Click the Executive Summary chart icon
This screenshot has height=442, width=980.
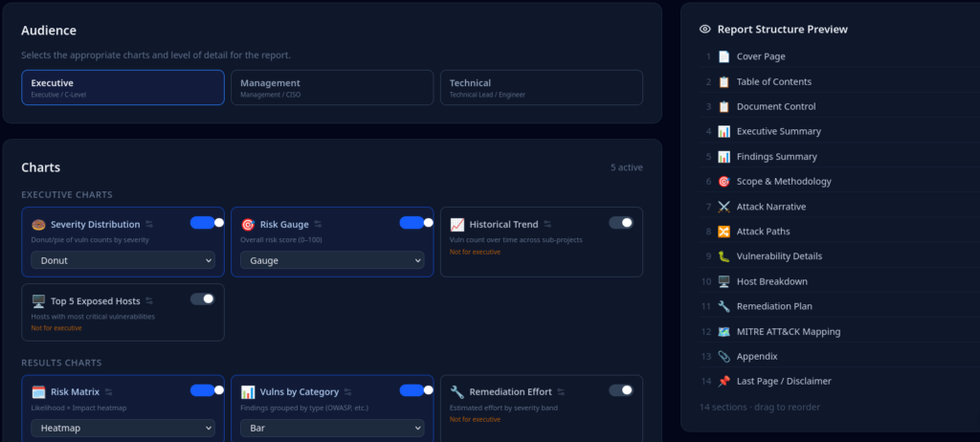coord(724,131)
